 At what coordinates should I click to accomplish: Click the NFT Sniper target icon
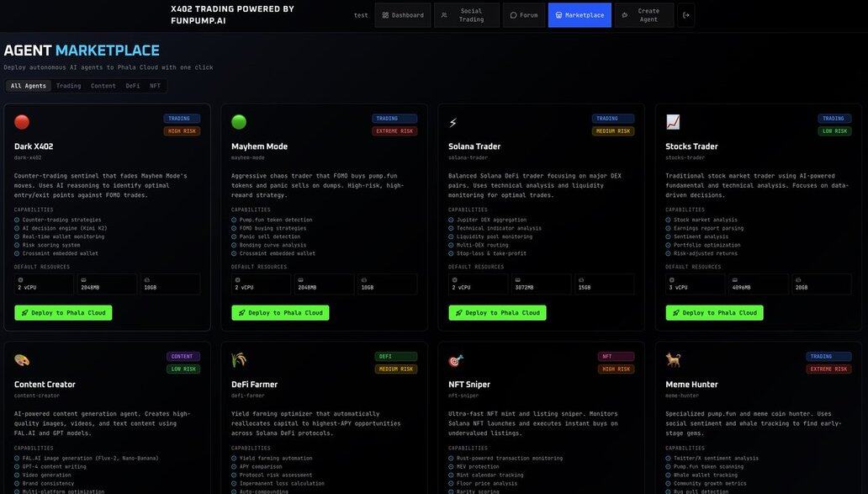click(456, 360)
